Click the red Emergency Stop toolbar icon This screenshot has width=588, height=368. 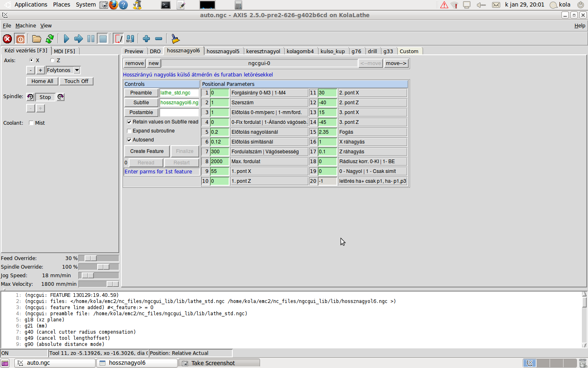click(7, 39)
